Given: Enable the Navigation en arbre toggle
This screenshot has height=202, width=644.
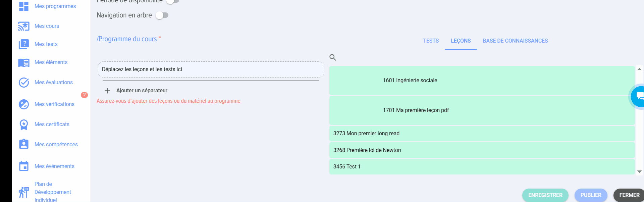Looking at the screenshot, I should 162,15.
